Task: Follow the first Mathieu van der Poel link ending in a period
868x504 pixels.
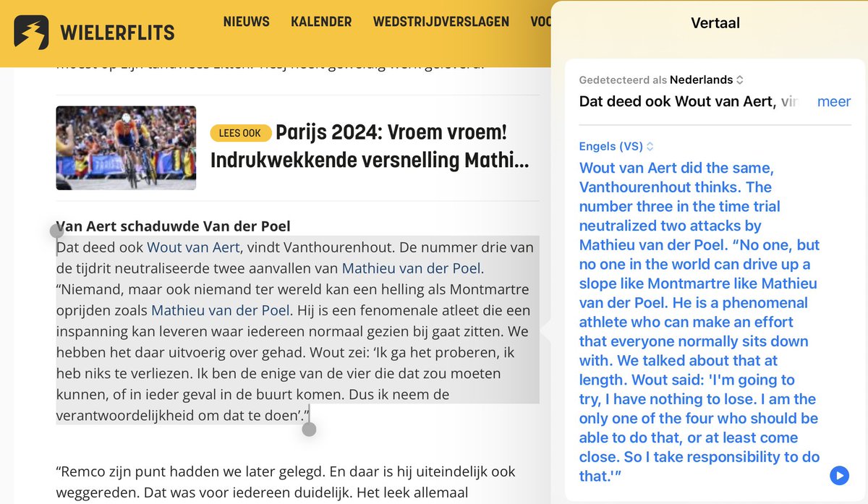Action: [412, 268]
